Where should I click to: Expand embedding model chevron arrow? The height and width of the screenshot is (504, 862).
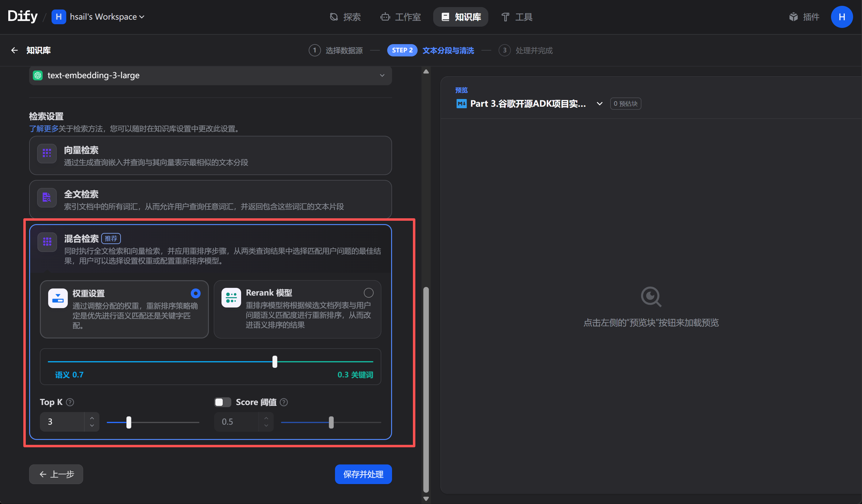(x=382, y=75)
